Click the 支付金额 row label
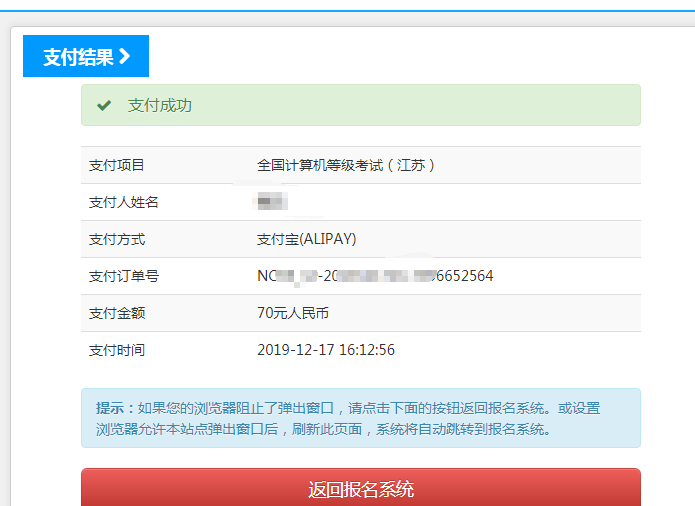 coord(117,313)
